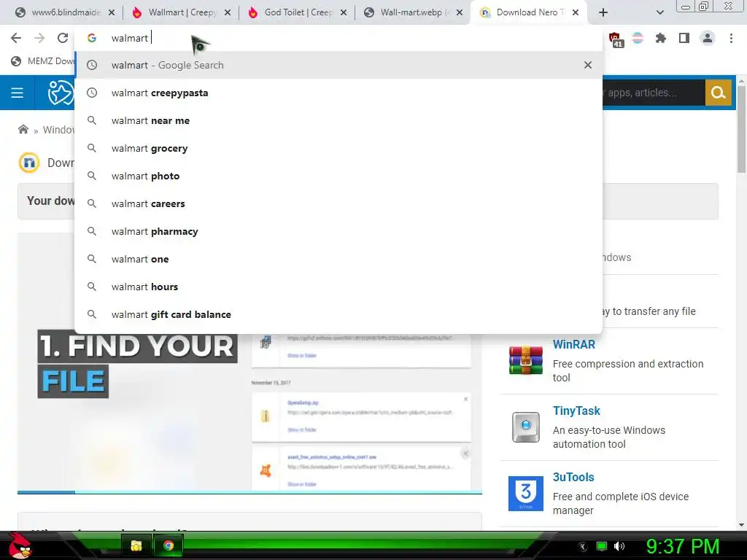This screenshot has height=560, width=747.
Task: Click the striped round extension icon
Action: (638, 38)
